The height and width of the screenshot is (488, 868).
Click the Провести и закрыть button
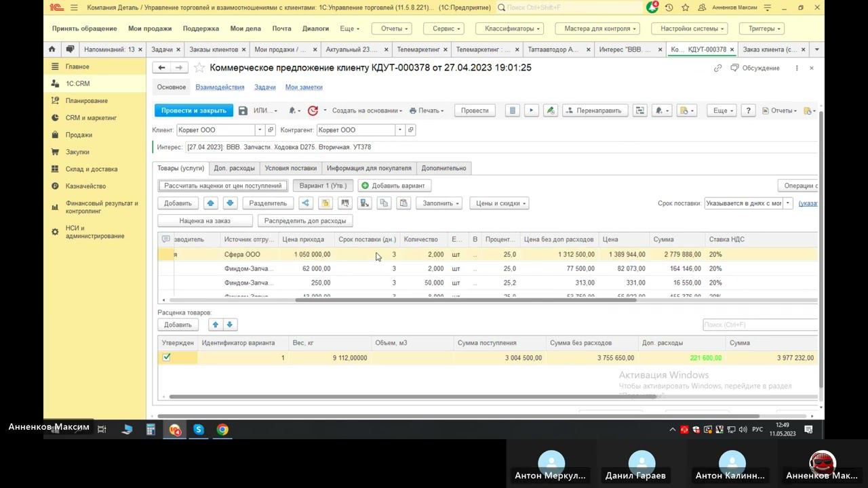pyautogui.click(x=193, y=110)
